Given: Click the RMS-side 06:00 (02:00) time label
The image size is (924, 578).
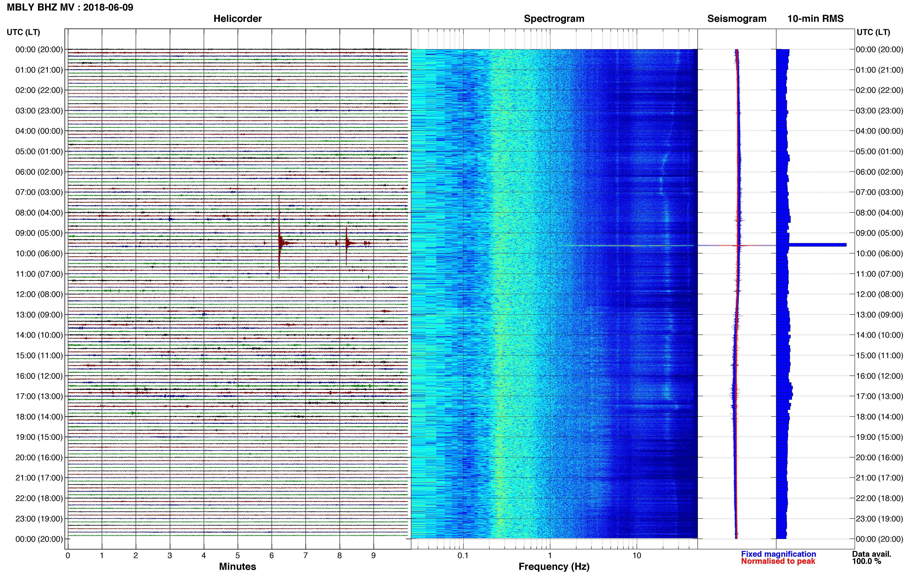Looking at the screenshot, I should (879, 172).
